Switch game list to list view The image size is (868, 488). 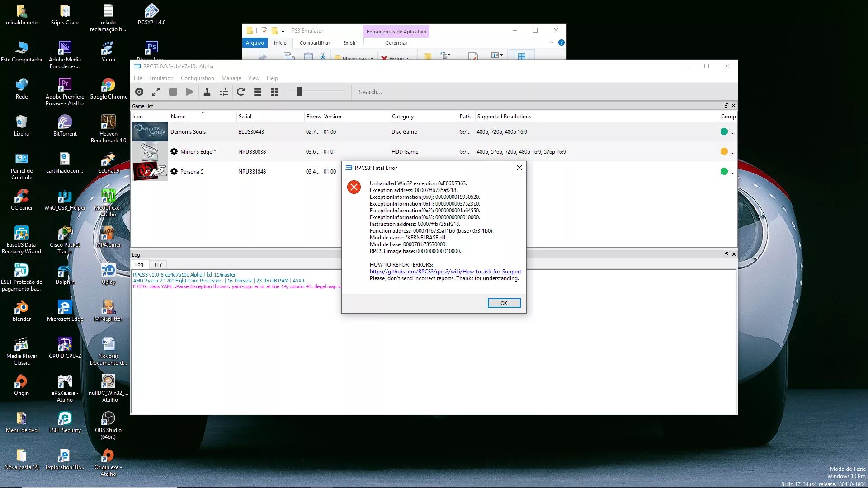tap(258, 92)
